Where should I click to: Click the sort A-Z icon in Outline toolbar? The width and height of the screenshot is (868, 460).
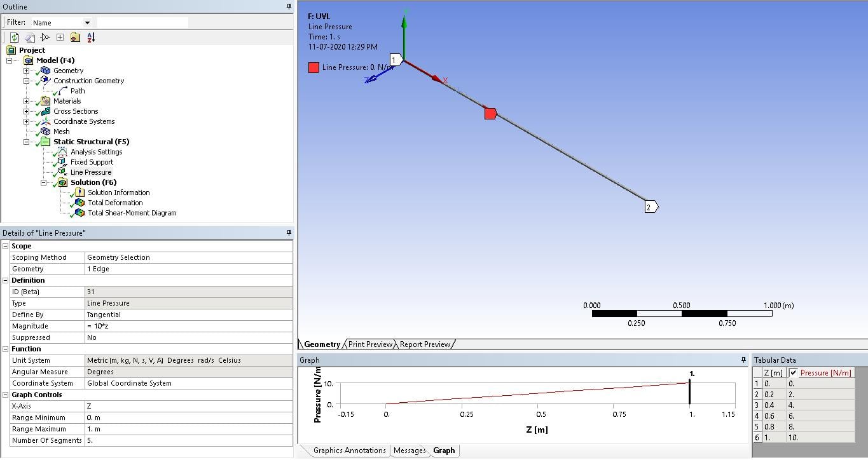coord(90,37)
